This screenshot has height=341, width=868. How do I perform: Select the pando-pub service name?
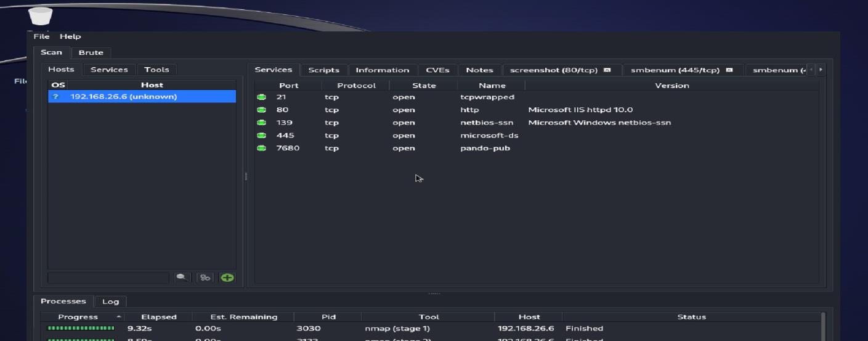point(485,148)
